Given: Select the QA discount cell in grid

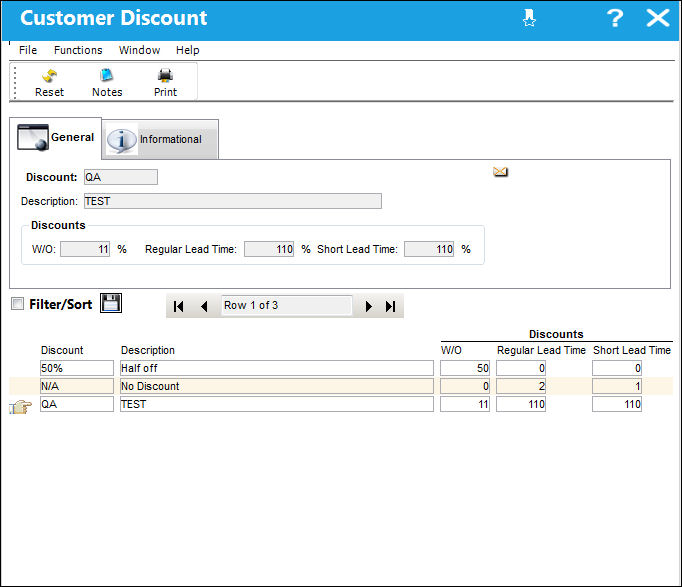Looking at the screenshot, I should (77, 404).
